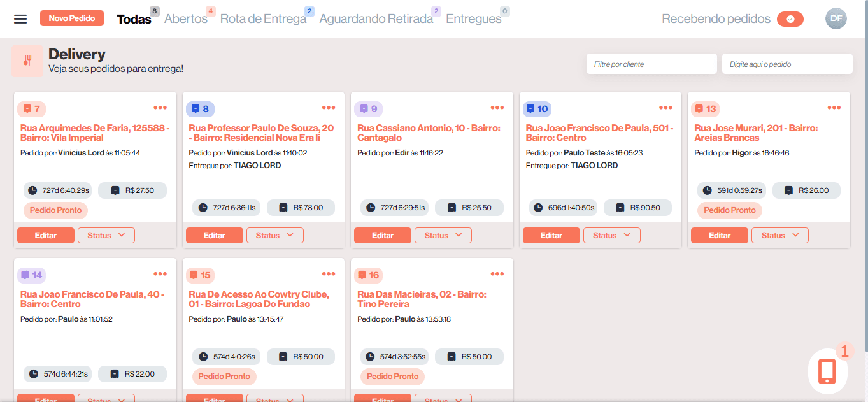868x402 pixels.
Task: Click Editar on order 8
Action: click(215, 236)
